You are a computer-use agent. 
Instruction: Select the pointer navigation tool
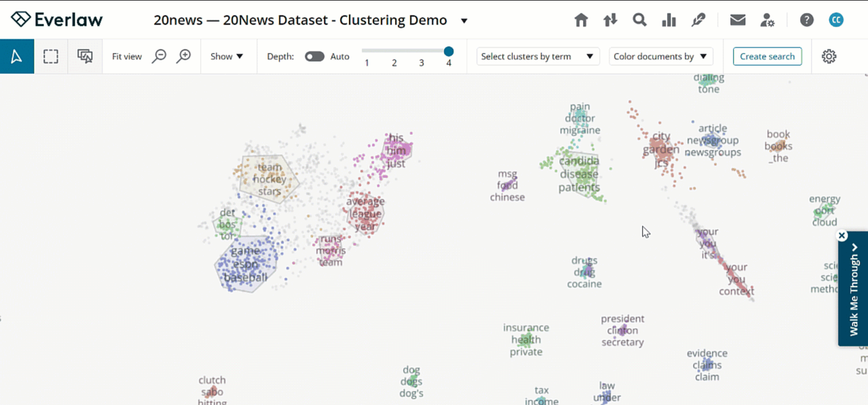[16, 56]
